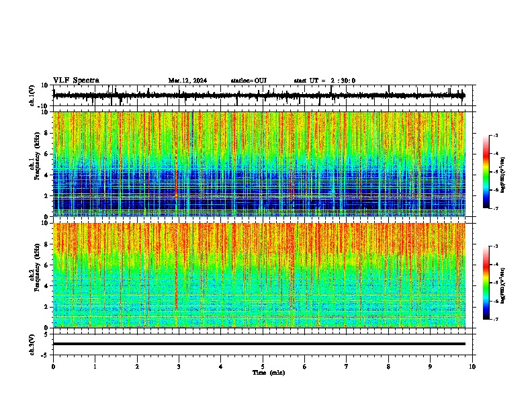Click the ch.2 spectrogram panel
The image size is (532, 411).
pos(259,275)
